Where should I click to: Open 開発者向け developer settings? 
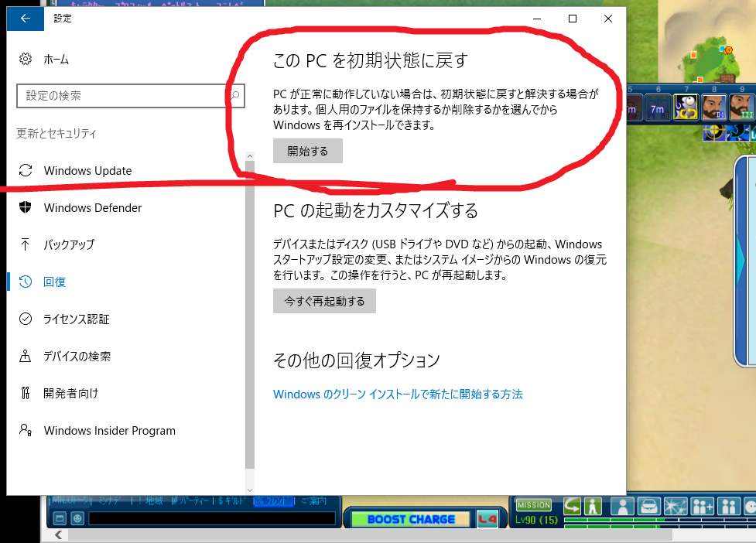(71, 393)
